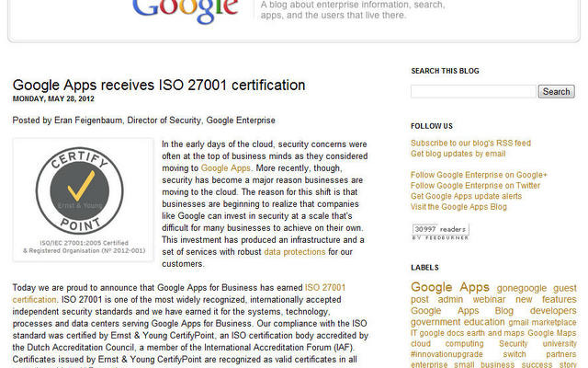Click the 'LABELS' heading
The width and height of the screenshot is (588, 368).
point(424,268)
